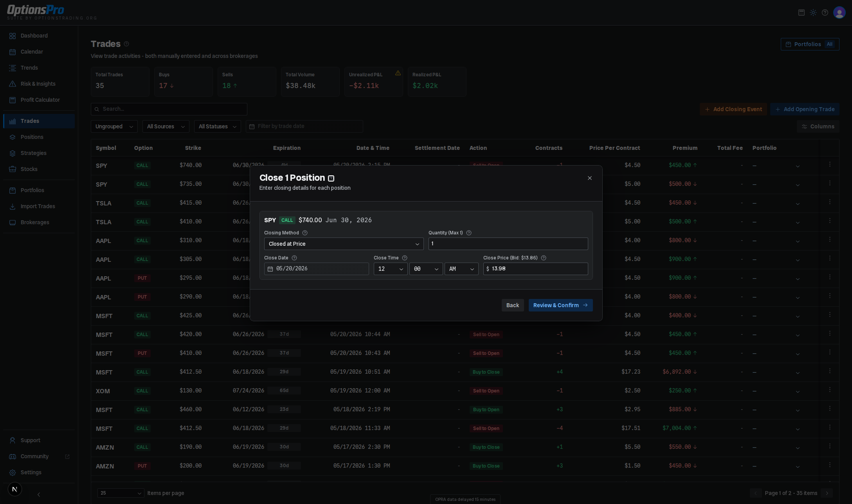The height and width of the screenshot is (504, 852).
Task: Click Add Opening Trade button
Action: pyautogui.click(x=805, y=109)
